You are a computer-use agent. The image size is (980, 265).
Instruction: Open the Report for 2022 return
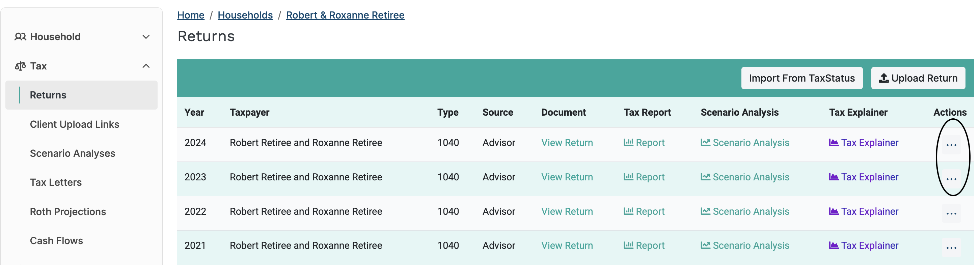[x=644, y=211]
